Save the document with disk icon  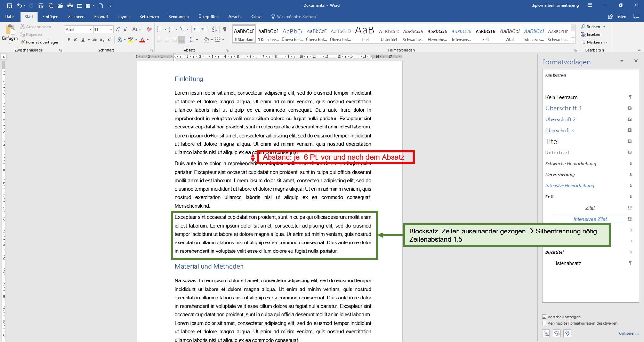[9, 5]
